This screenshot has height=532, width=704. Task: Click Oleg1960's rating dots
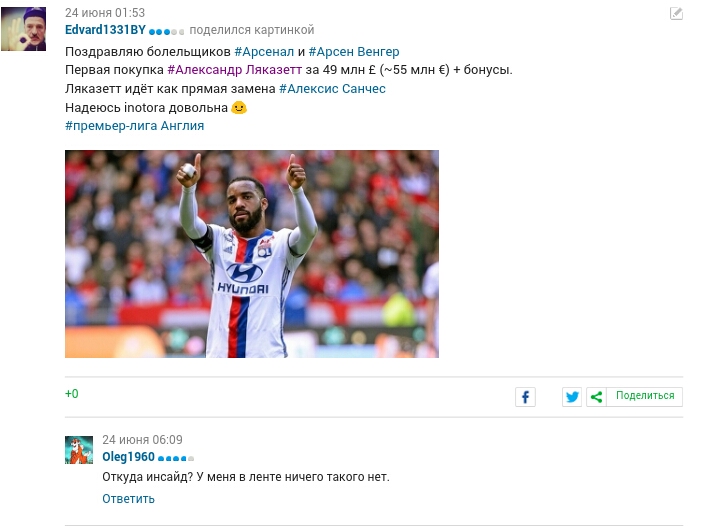point(176,458)
